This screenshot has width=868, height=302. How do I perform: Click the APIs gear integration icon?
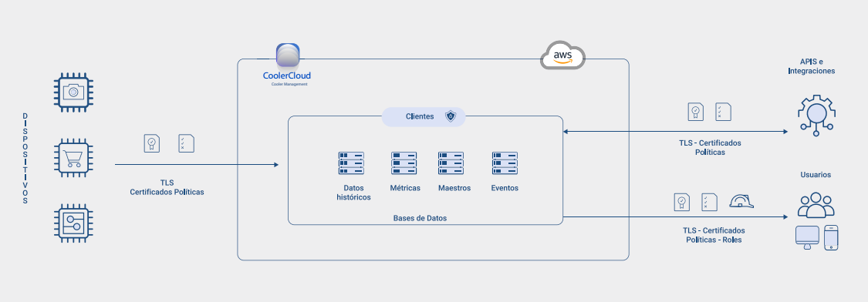click(816, 115)
